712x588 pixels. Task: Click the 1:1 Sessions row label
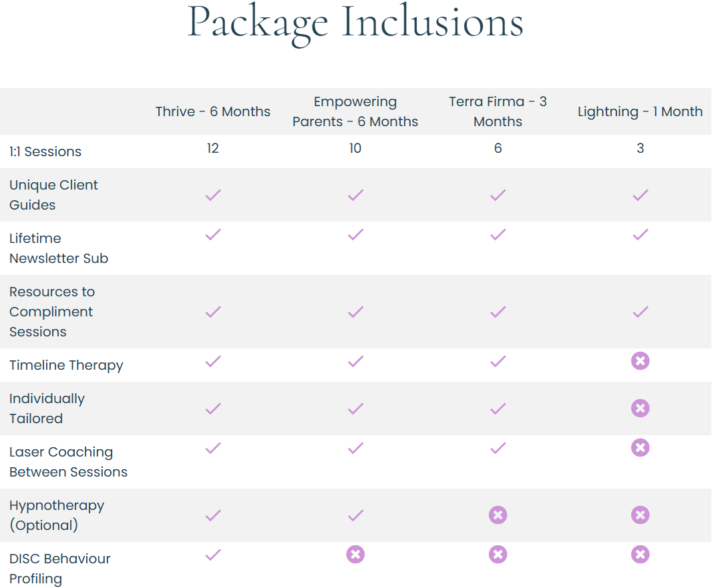click(45, 152)
